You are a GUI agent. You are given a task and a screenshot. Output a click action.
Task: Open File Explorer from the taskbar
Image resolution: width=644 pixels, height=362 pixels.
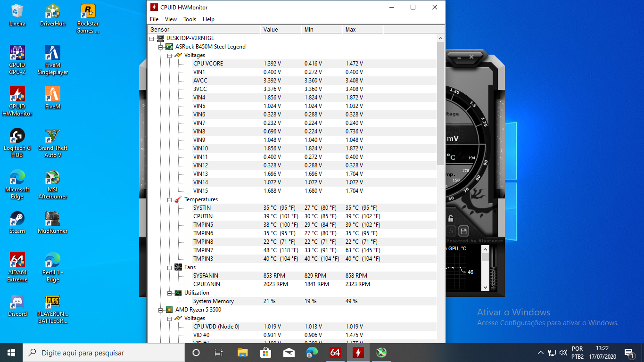click(242, 353)
